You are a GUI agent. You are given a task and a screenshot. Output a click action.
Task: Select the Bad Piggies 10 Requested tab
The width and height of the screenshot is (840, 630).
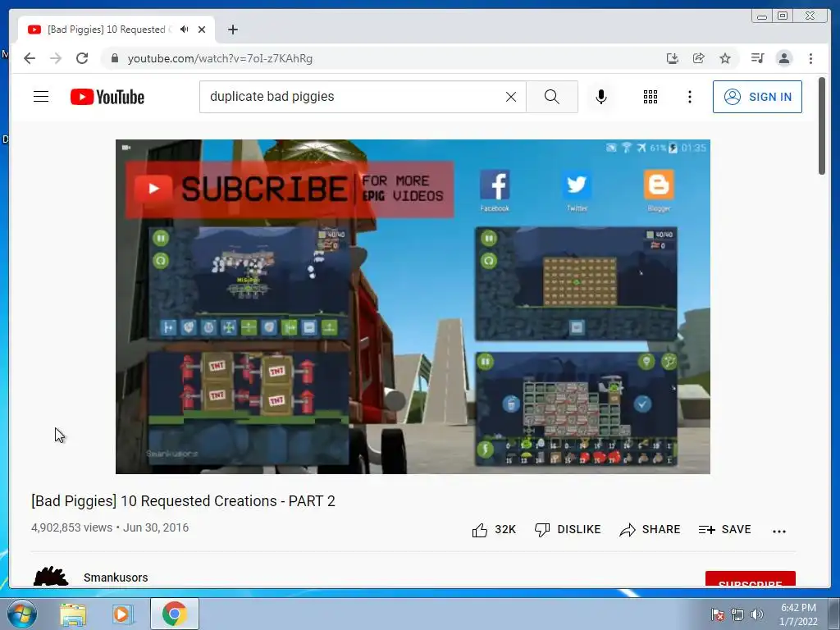(x=116, y=30)
